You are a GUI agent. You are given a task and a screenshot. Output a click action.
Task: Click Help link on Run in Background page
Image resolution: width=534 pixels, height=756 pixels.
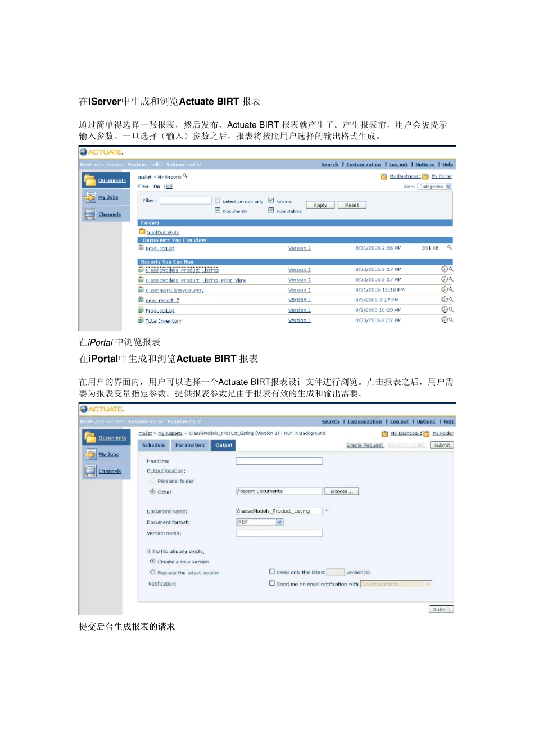coord(449,422)
